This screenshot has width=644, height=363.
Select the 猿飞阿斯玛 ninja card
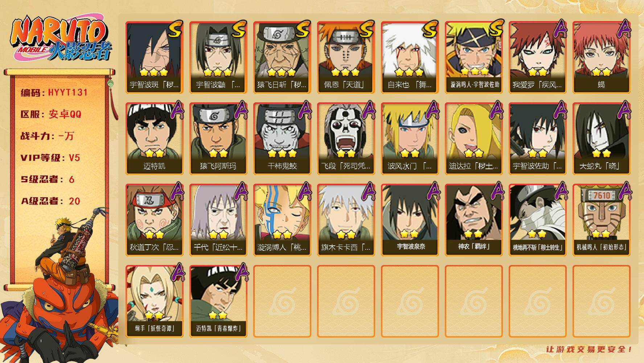pos(218,139)
